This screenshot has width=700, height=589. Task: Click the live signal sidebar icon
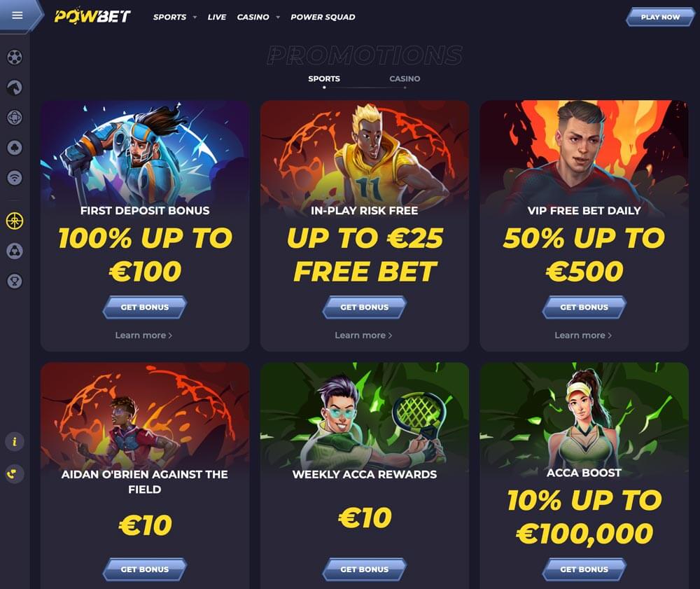[x=15, y=178]
